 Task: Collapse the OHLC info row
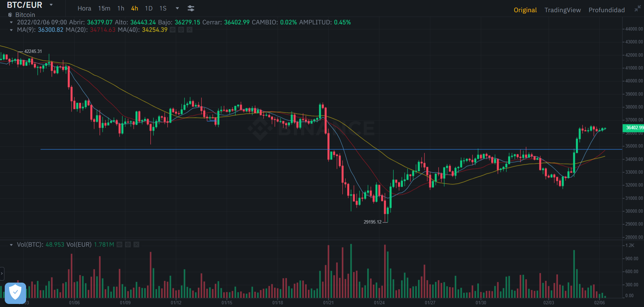coord(11,22)
